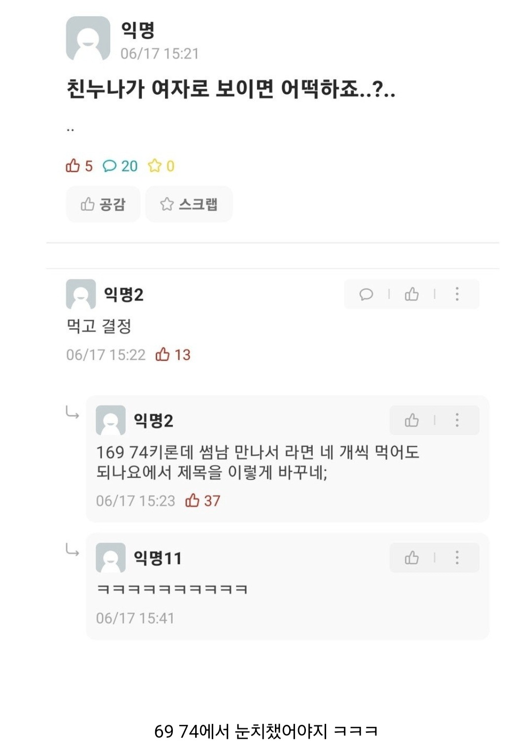The width and height of the screenshot is (532, 756).
Task: Click the post author's 익명 avatar
Action: [x=88, y=38]
